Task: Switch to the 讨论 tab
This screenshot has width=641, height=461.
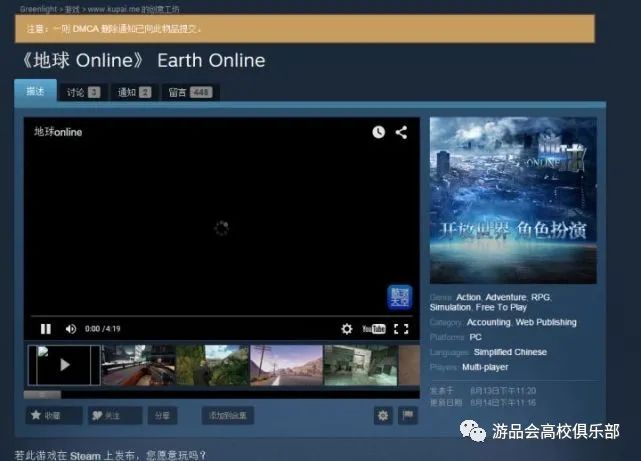Action: 83,92
